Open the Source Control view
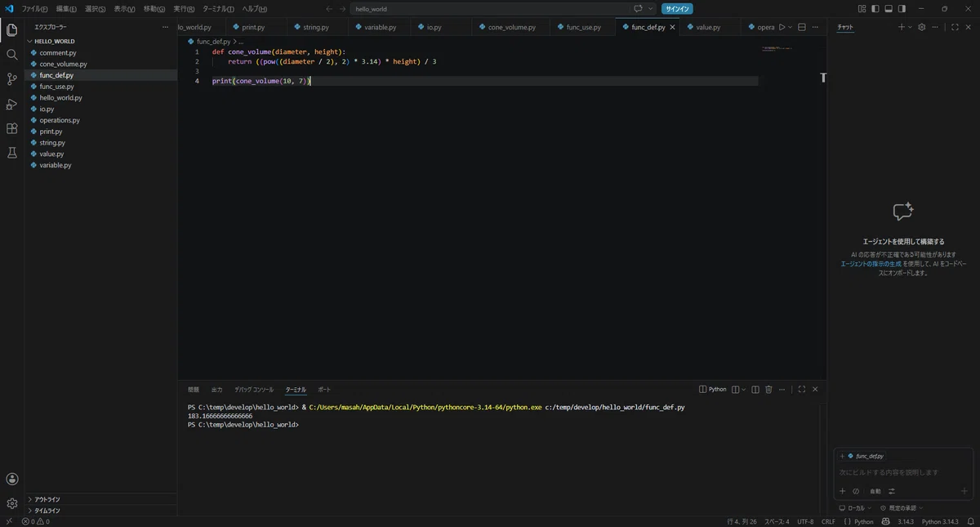The height and width of the screenshot is (527, 980). [x=11, y=79]
